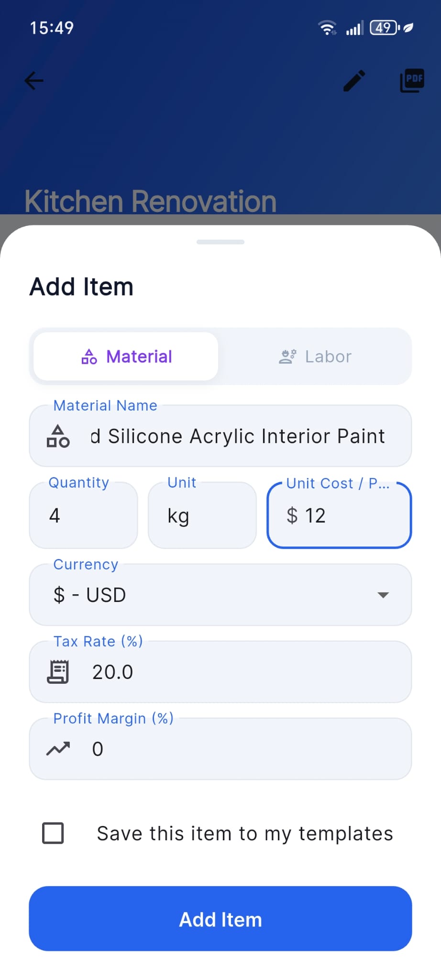The width and height of the screenshot is (441, 980).
Task: Select the Save this item to my templates label
Action: coord(245,834)
